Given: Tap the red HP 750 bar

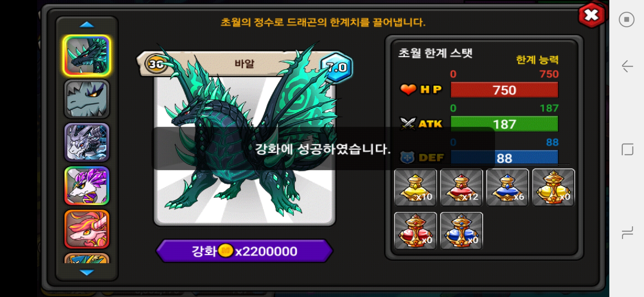Looking at the screenshot, I should point(504,90).
